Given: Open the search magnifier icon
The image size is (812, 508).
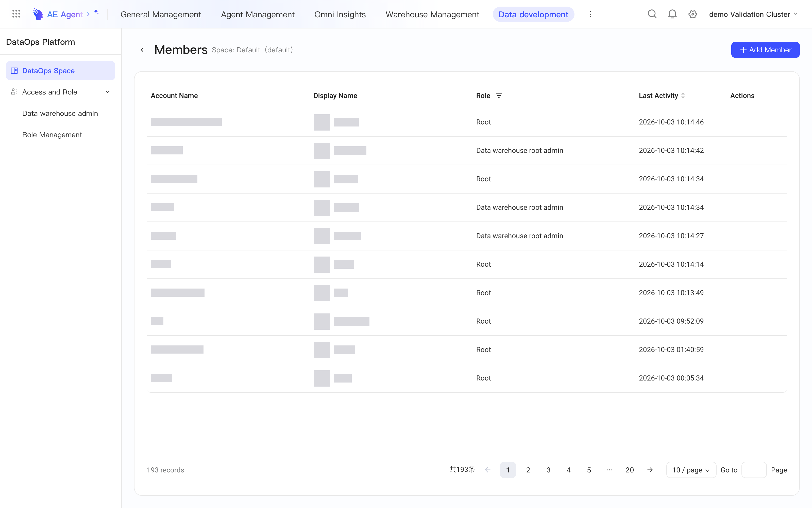Looking at the screenshot, I should (652, 14).
